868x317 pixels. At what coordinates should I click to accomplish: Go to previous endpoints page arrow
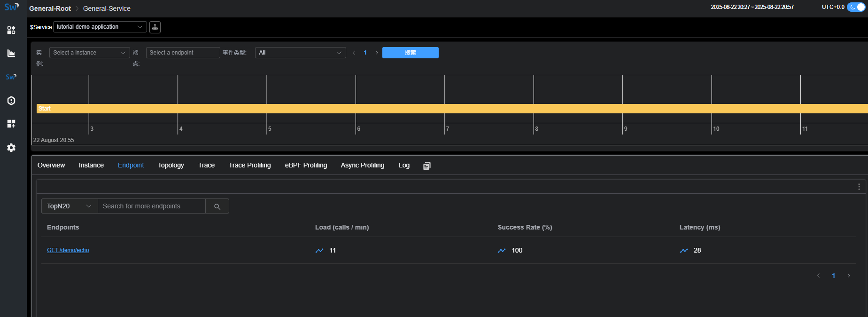819,276
